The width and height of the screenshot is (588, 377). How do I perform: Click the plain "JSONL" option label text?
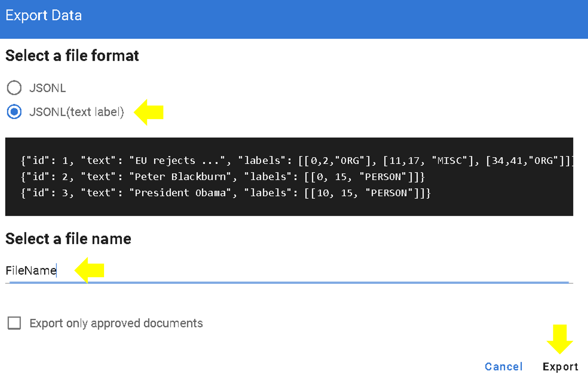click(x=47, y=88)
